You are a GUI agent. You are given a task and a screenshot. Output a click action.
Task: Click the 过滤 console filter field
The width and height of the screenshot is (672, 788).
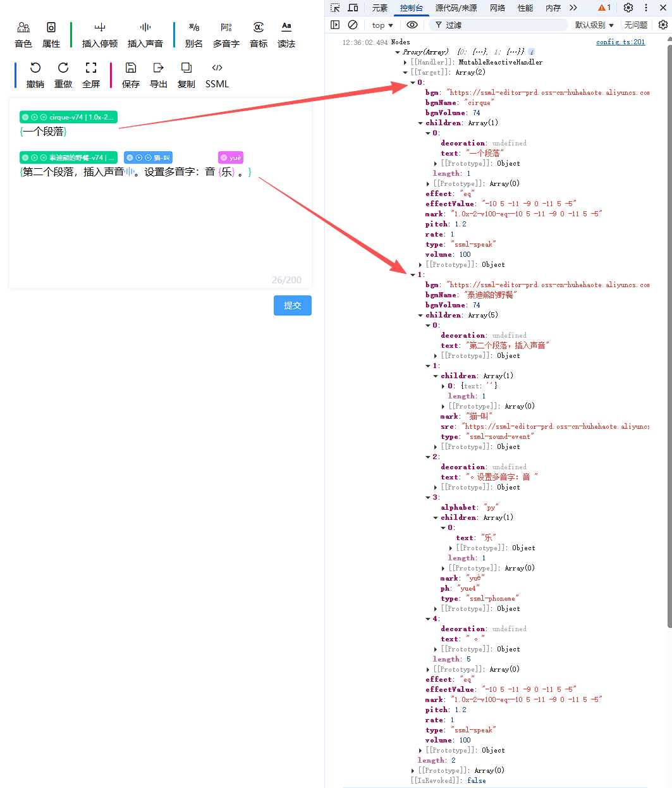pos(499,25)
